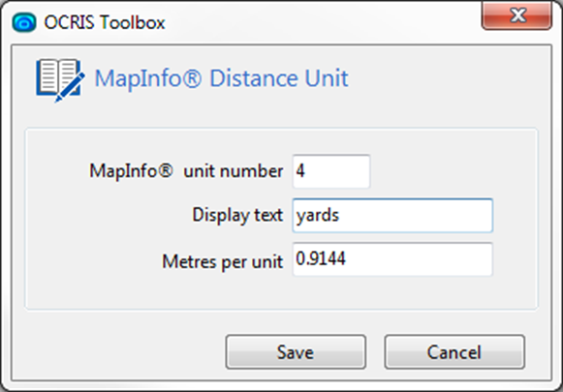Screen dimensions: 563x392
Task: Place cursor after the word yards
Action: click(x=340, y=215)
